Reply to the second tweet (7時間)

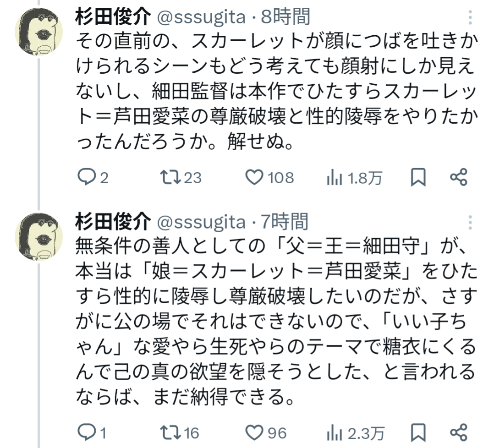(85, 432)
